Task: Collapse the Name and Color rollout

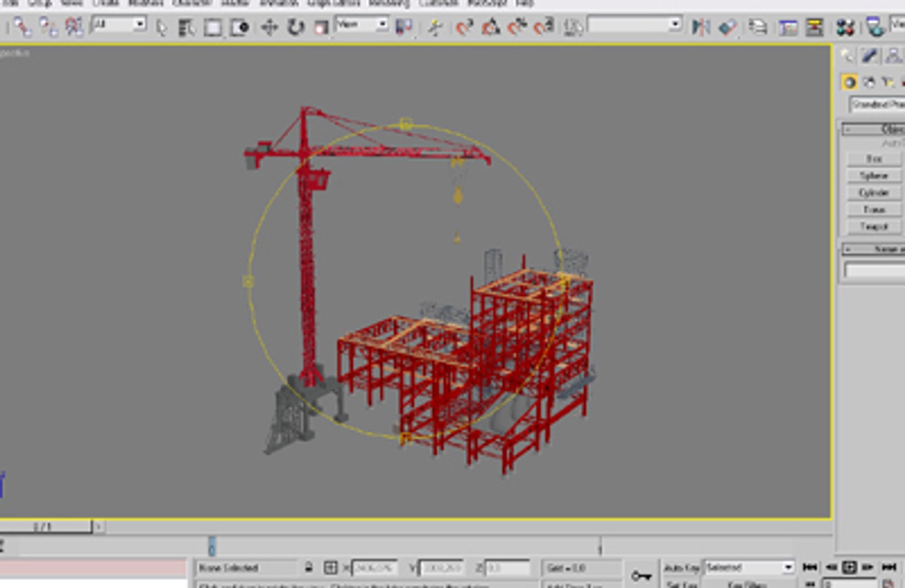Action: [x=873, y=249]
